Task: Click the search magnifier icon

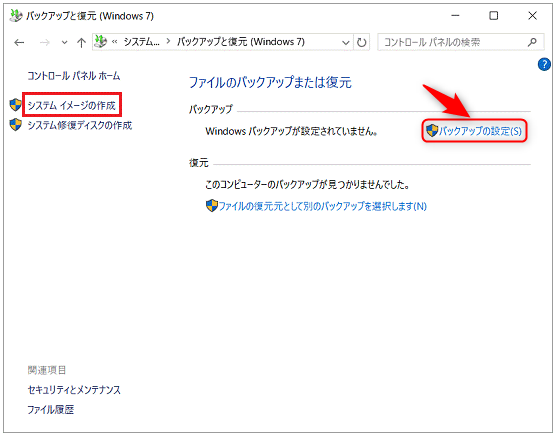Action: pos(532,43)
